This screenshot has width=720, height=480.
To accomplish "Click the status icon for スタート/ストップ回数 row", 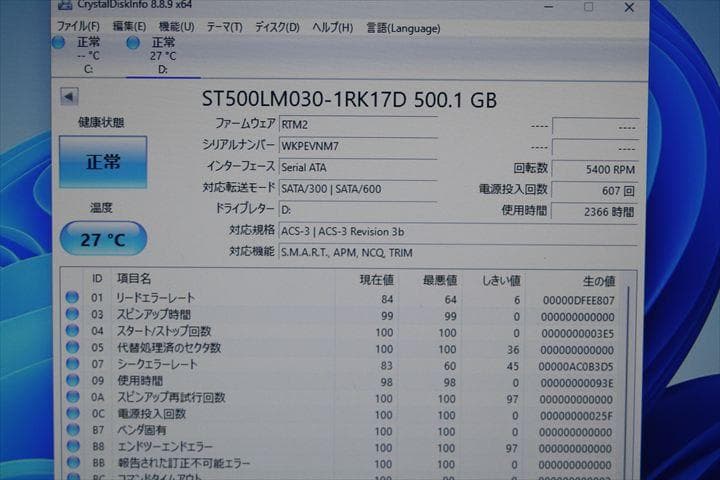I will pyautogui.click(x=73, y=330).
